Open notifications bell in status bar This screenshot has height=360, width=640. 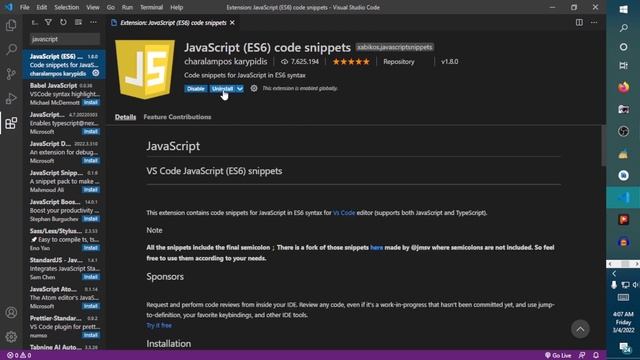pos(596,356)
